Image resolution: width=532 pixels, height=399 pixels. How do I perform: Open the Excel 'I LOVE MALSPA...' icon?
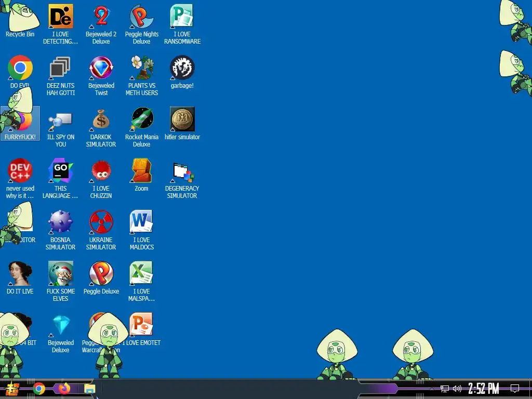pos(141,281)
